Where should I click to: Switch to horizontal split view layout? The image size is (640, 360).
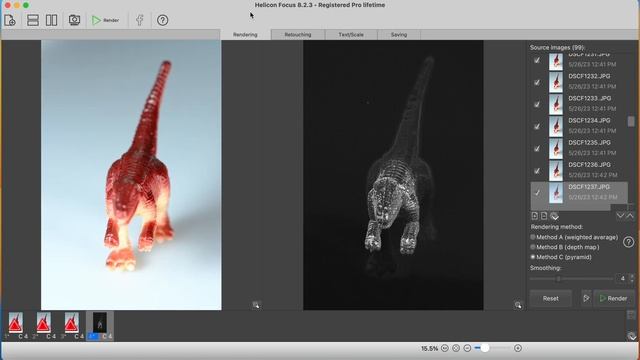(x=33, y=20)
